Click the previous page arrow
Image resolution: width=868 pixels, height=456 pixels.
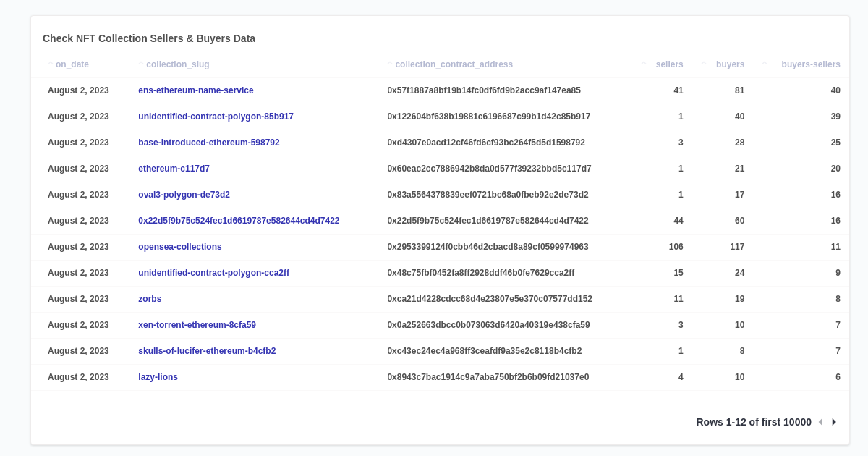[821, 421]
